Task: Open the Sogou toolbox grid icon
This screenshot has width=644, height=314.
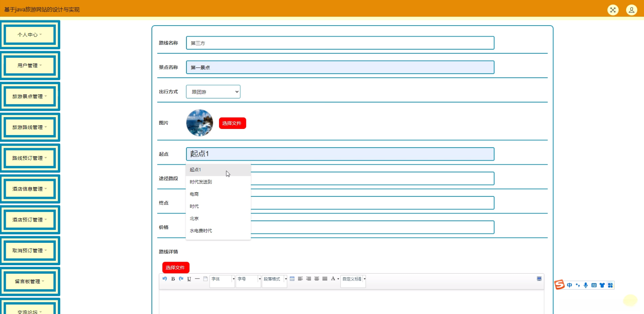Action: click(x=610, y=285)
